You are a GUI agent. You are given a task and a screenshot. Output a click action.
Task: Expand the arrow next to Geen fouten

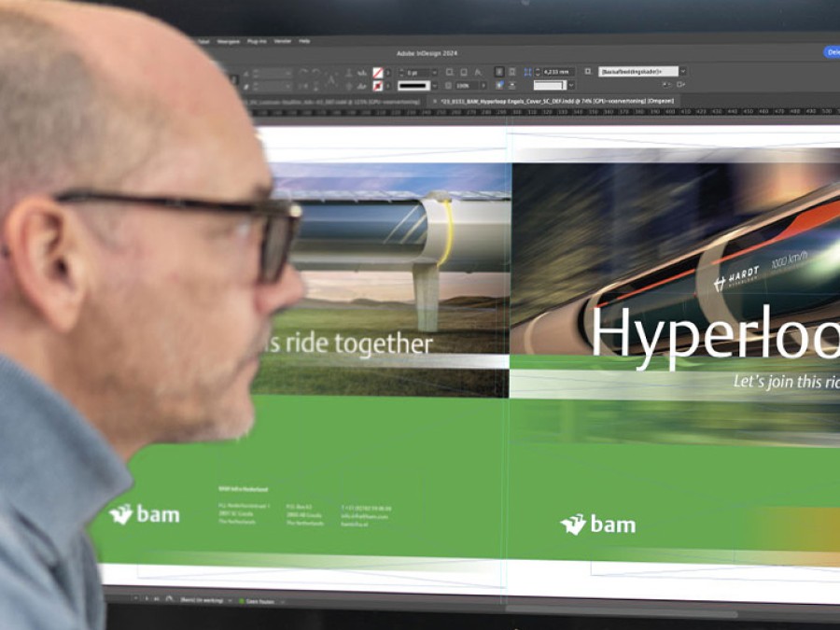[x=282, y=602]
